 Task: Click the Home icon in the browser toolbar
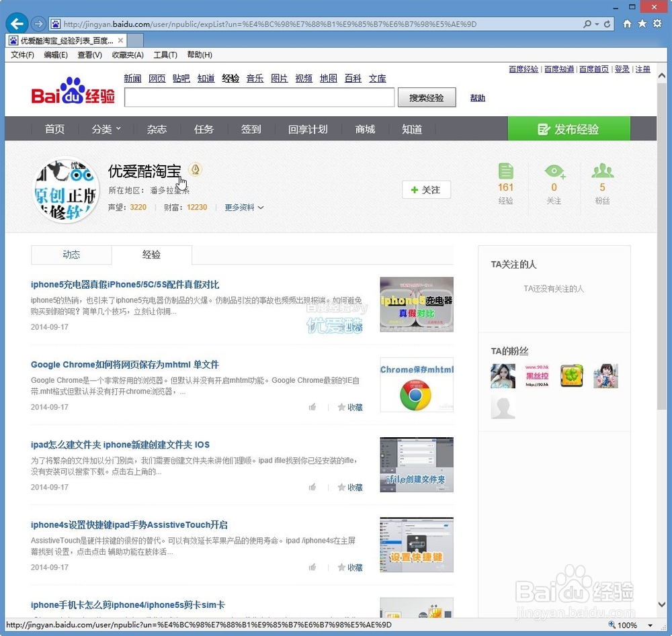pyautogui.click(x=627, y=24)
